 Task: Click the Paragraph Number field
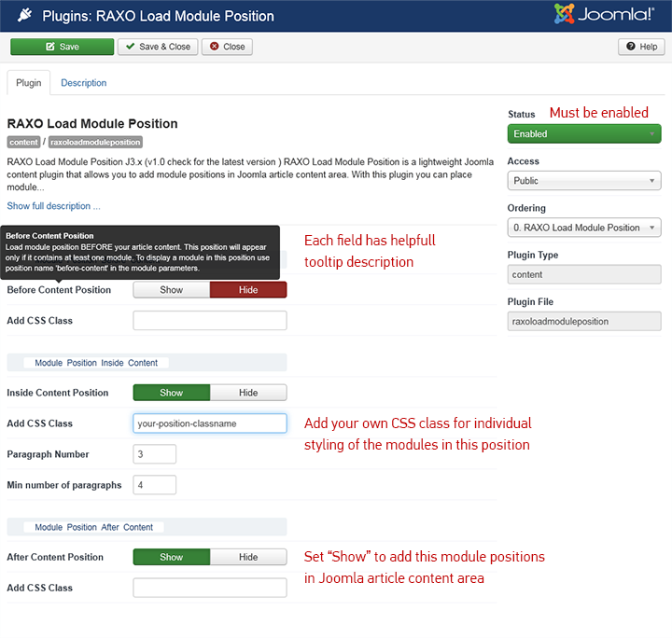point(155,454)
